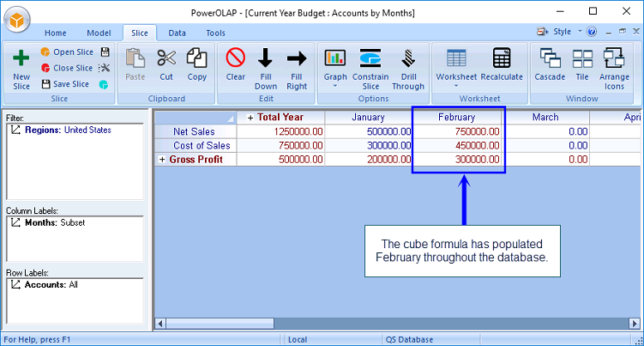This screenshot has width=644, height=346.
Task: Click the select-all corner of the grid
Action: click(x=196, y=118)
